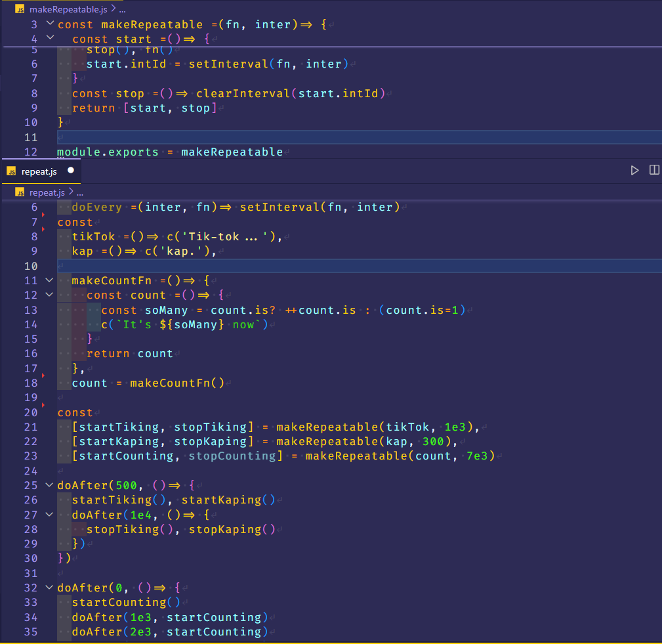
Task: Click the number '7e3' on line 23
Action: click(477, 456)
